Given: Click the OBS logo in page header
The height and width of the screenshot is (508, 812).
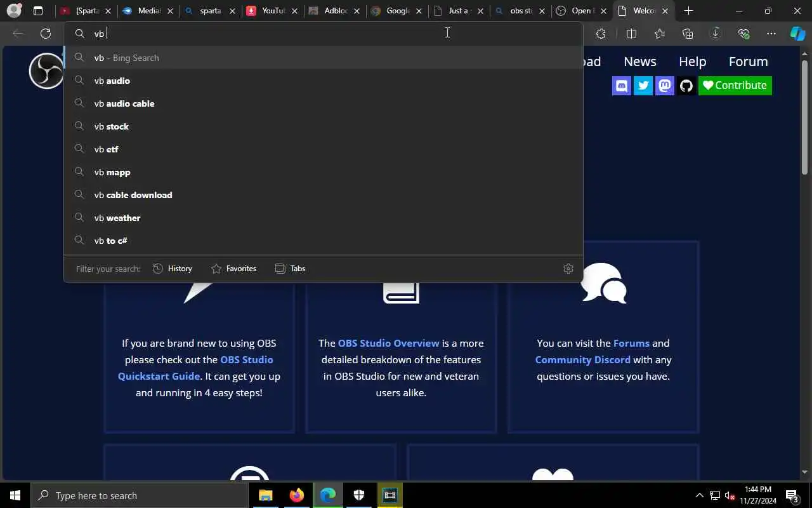Looking at the screenshot, I should 46,70.
